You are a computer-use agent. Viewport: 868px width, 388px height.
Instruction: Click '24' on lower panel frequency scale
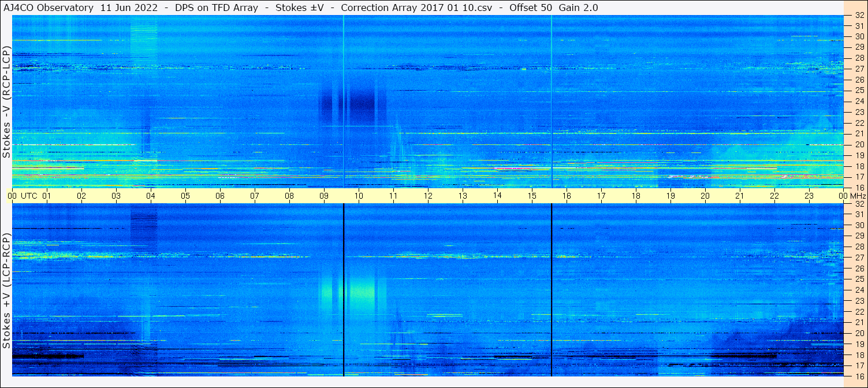tap(859, 290)
